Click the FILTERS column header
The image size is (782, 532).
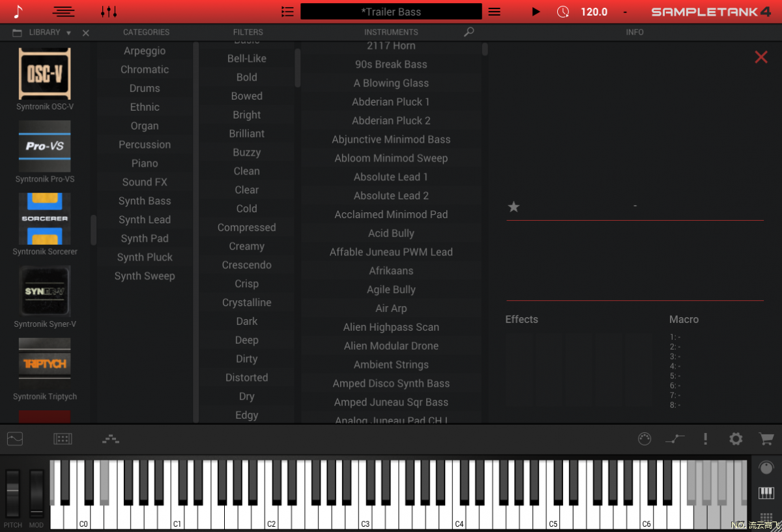[248, 32]
